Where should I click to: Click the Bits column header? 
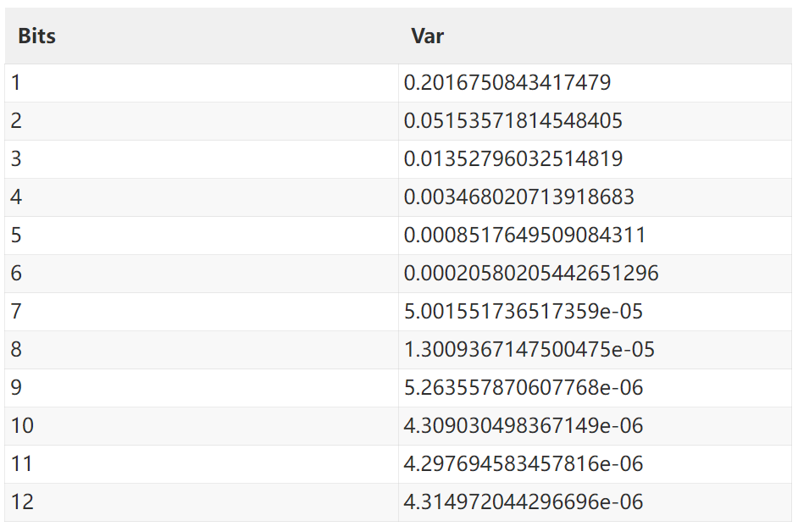pyautogui.click(x=36, y=36)
